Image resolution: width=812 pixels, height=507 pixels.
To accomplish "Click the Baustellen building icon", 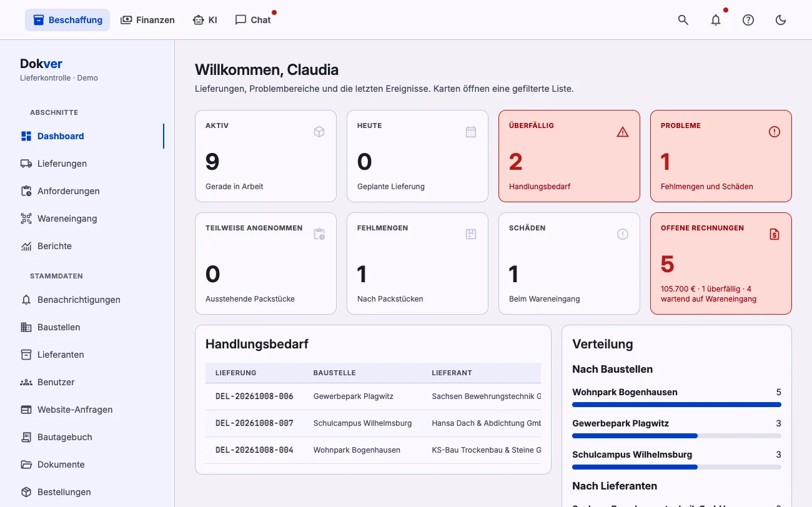I will pos(26,327).
